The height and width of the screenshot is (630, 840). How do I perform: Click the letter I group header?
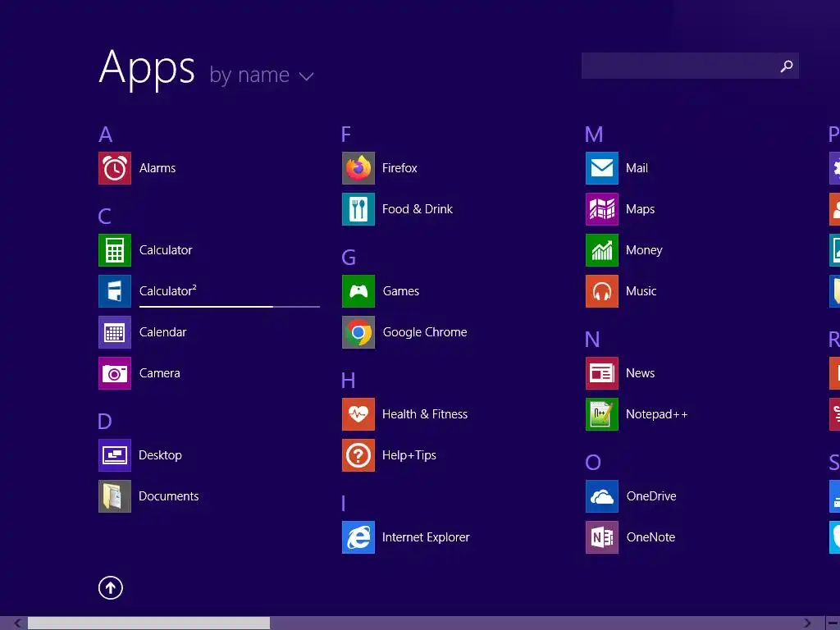click(x=344, y=504)
